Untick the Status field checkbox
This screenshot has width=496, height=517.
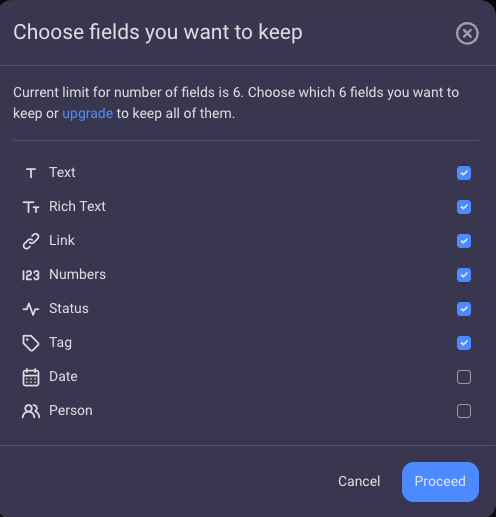pyautogui.click(x=464, y=309)
